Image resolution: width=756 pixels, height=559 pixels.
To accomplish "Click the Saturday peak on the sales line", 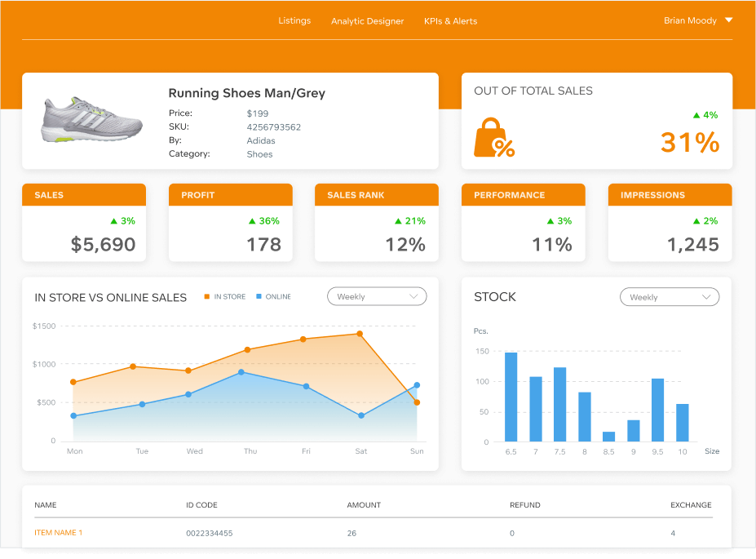I will (360, 334).
